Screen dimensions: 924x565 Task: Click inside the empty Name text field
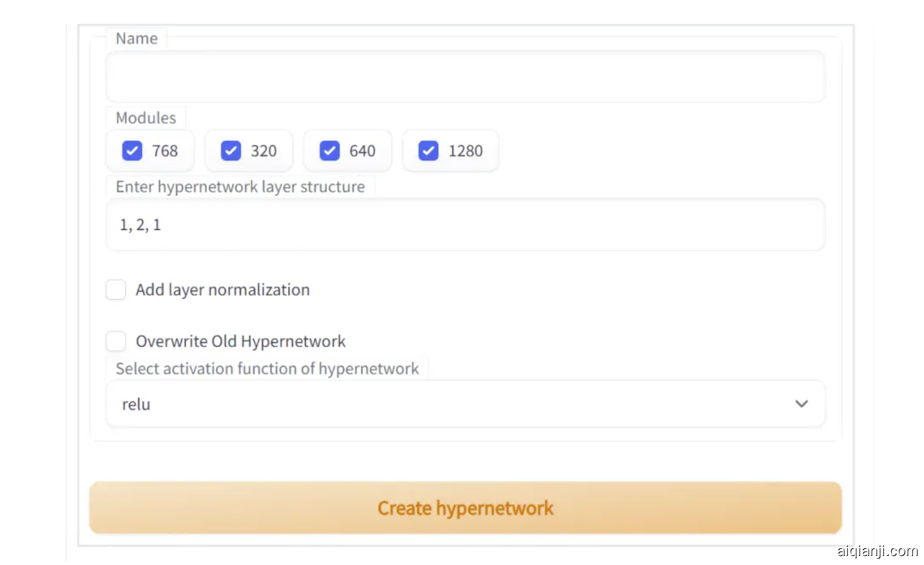(x=465, y=77)
